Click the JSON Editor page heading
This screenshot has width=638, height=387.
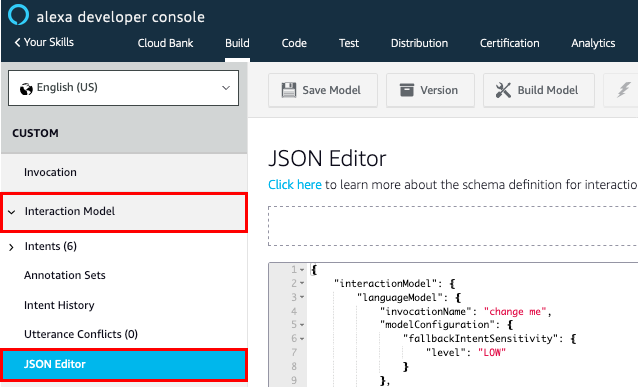[327, 158]
